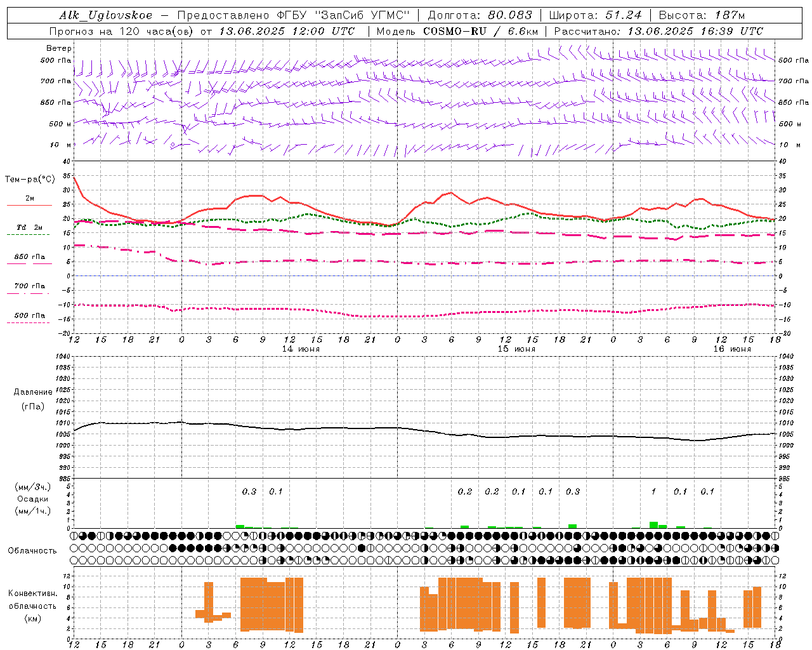Image resolution: width=812 pixels, height=650 pixels.
Task: Click the (мм/1ч.) precipitation unit label
Action: [33, 511]
